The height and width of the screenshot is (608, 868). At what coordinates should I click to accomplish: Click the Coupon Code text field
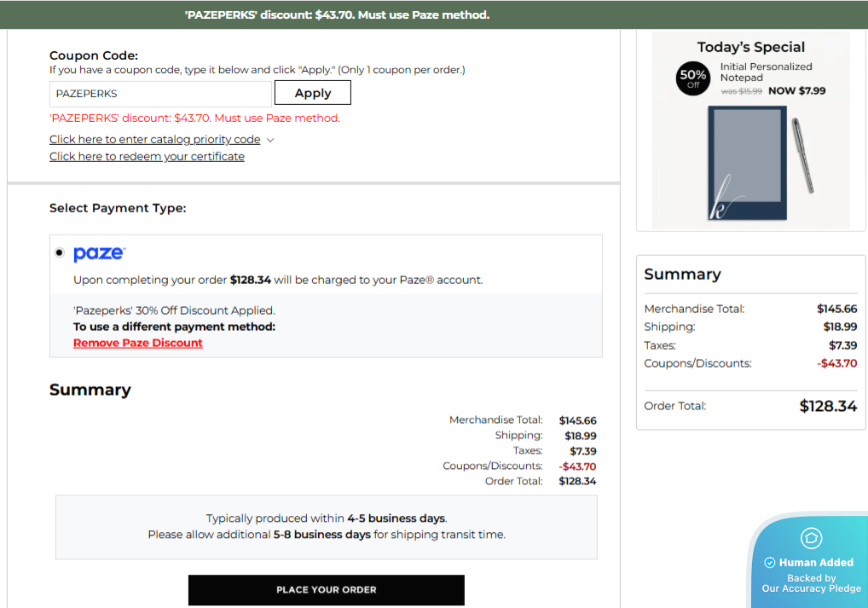(160, 93)
